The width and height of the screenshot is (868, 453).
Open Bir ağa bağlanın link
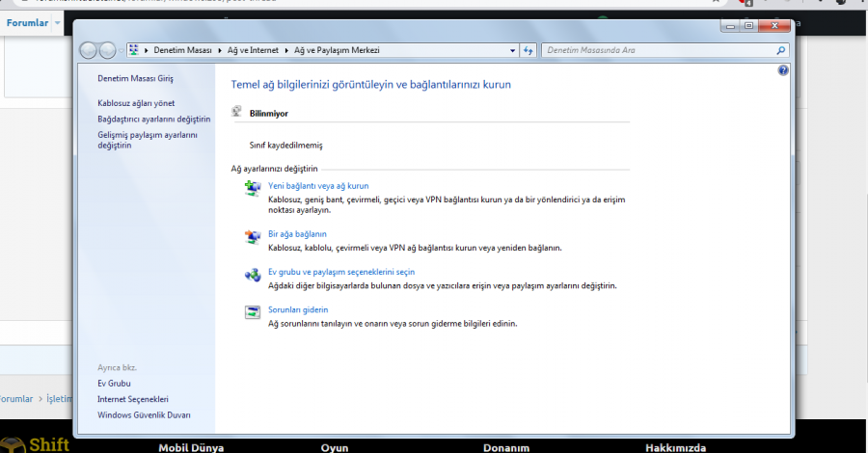coord(297,234)
